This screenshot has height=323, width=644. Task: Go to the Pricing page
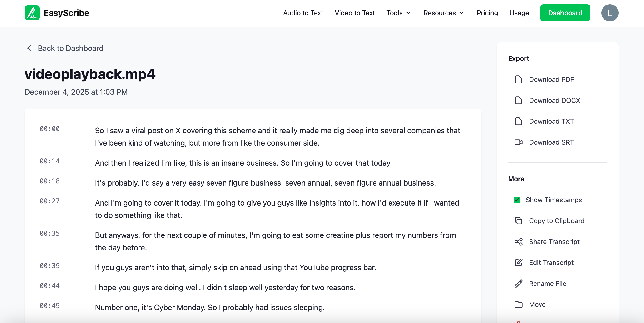487,13
